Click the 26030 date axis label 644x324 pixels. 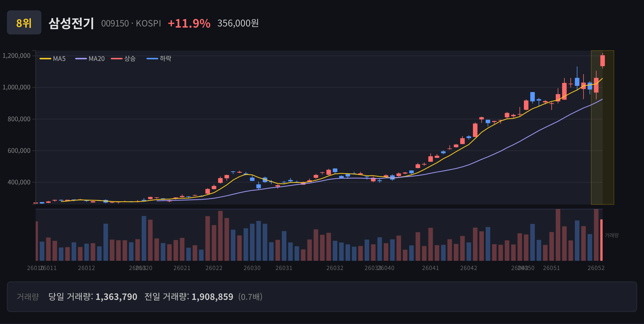click(252, 268)
